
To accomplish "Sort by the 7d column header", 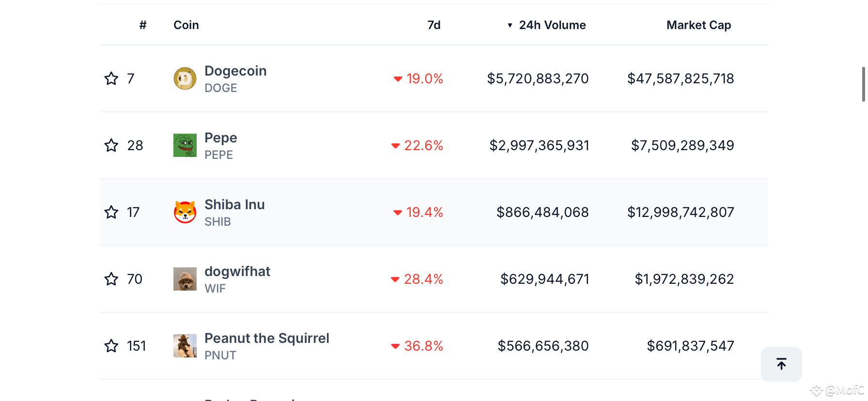I will [x=434, y=25].
